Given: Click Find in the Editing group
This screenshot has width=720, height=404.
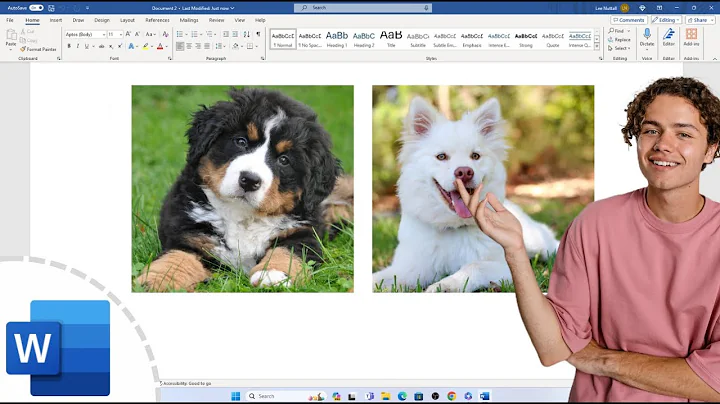Looking at the screenshot, I should click(x=619, y=31).
